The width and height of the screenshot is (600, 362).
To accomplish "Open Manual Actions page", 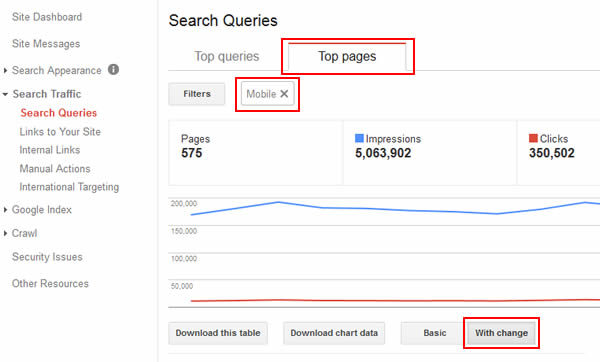I will point(55,169).
